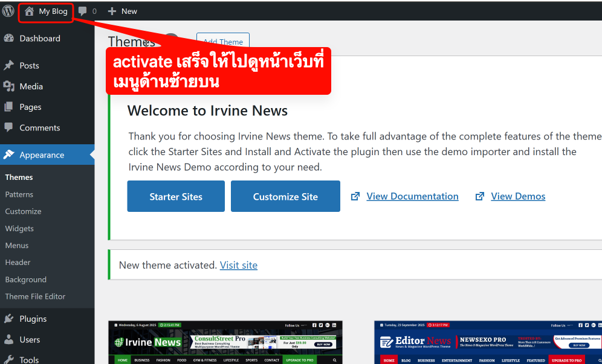This screenshot has width=602, height=364.
Task: Open the Users sidebar icon
Action: pyautogui.click(x=9, y=339)
